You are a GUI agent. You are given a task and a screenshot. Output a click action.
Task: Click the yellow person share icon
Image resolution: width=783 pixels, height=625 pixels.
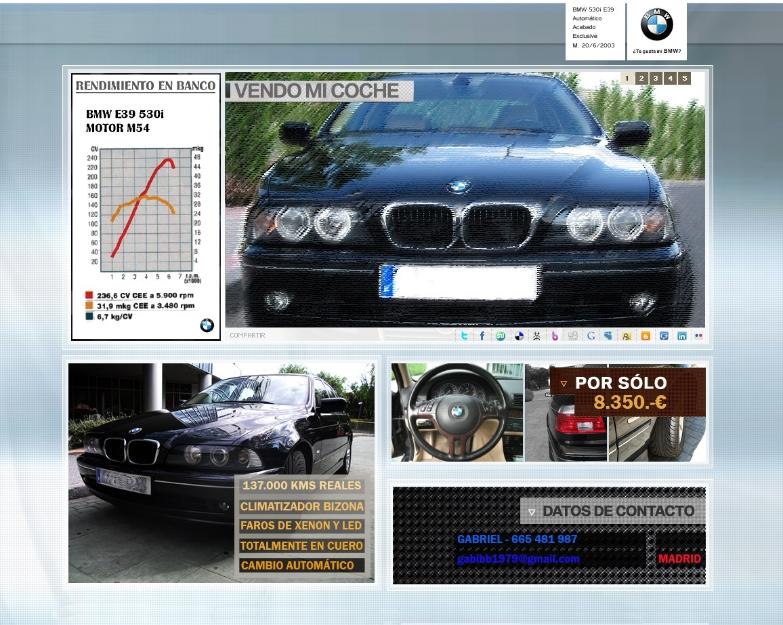(x=627, y=336)
